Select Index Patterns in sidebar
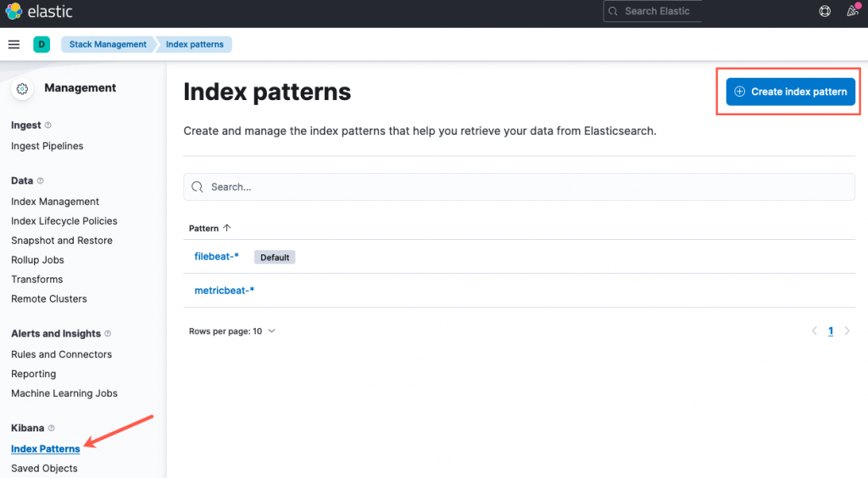The width and height of the screenshot is (868, 478). pos(46,448)
